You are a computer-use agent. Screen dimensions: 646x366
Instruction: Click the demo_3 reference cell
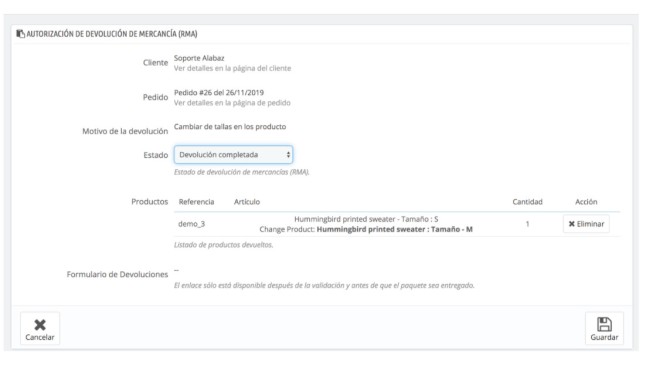click(x=192, y=224)
